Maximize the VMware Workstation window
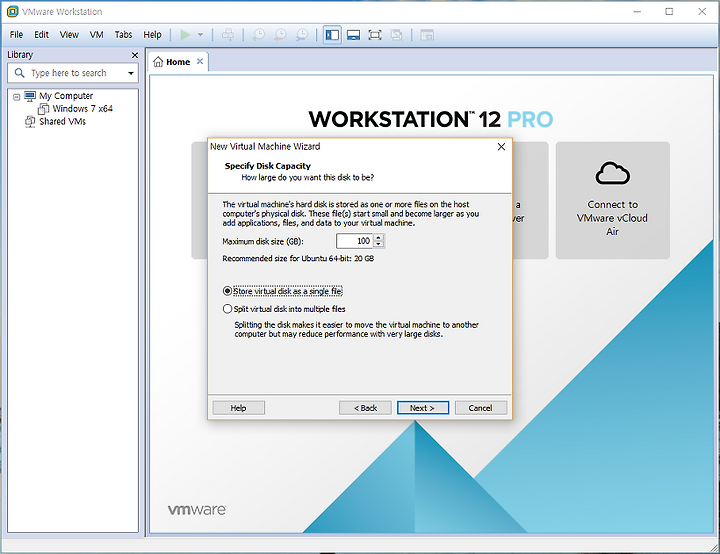This screenshot has height=554, width=720. click(x=669, y=11)
